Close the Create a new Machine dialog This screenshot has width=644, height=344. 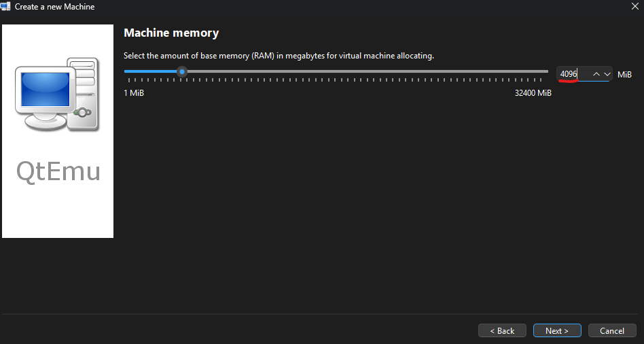pos(634,7)
